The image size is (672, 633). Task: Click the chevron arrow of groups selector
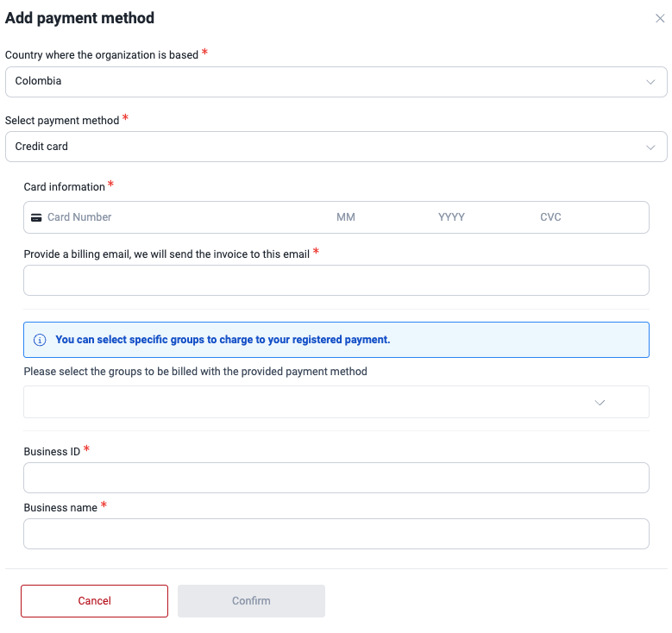click(x=600, y=403)
